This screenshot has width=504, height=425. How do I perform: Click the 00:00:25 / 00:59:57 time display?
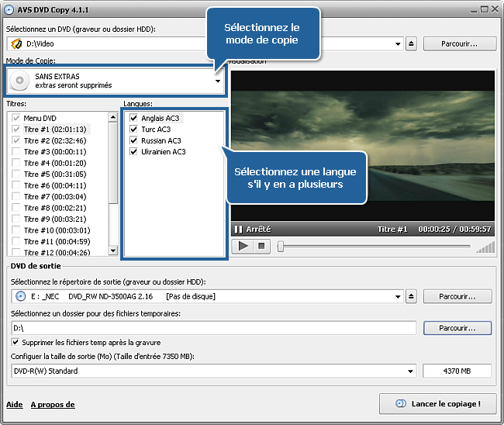click(454, 230)
